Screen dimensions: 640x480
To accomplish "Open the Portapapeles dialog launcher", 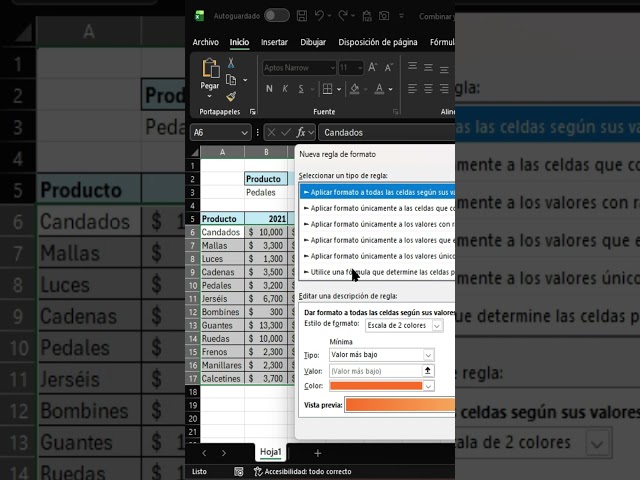I will 253,112.
